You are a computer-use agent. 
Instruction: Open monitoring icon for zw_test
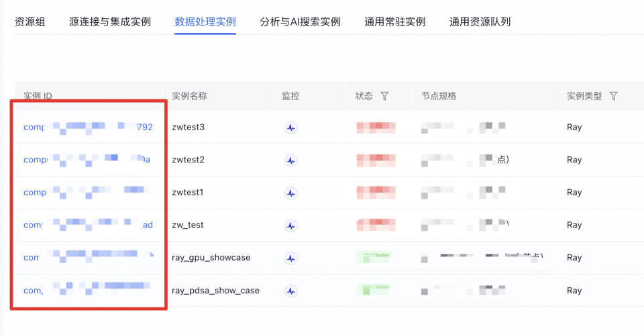(x=291, y=226)
